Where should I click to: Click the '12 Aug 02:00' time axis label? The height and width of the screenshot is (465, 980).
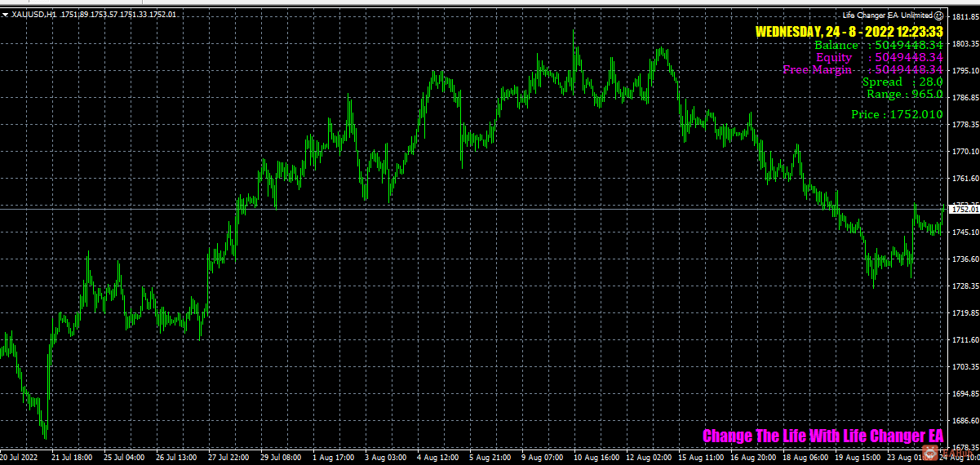pos(648,458)
